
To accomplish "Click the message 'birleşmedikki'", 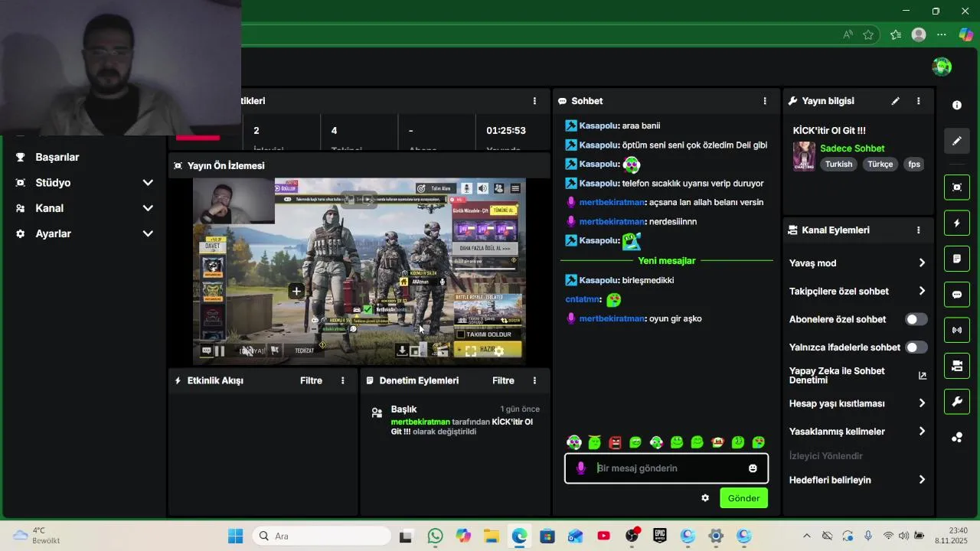I will 648,280.
